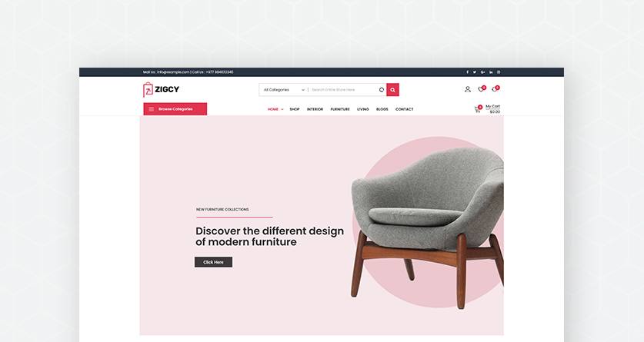
Task: Open the compare icon beside the wishlist
Action: 496,89
